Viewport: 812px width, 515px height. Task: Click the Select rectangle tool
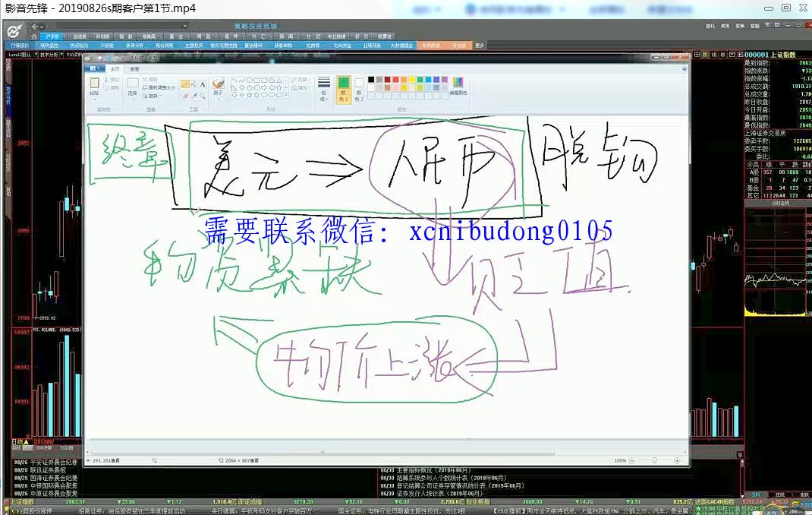(133, 83)
